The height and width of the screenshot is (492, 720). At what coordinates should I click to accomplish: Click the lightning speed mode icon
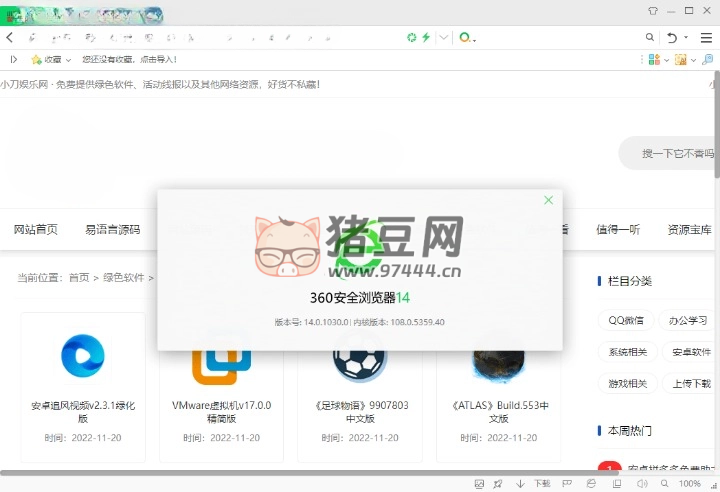point(426,37)
